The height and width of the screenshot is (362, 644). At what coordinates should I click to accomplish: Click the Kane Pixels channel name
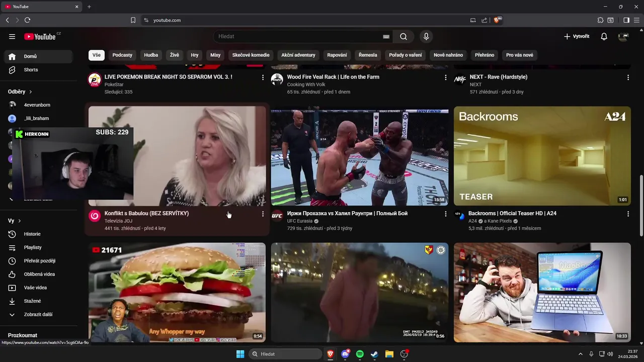pos(499,221)
